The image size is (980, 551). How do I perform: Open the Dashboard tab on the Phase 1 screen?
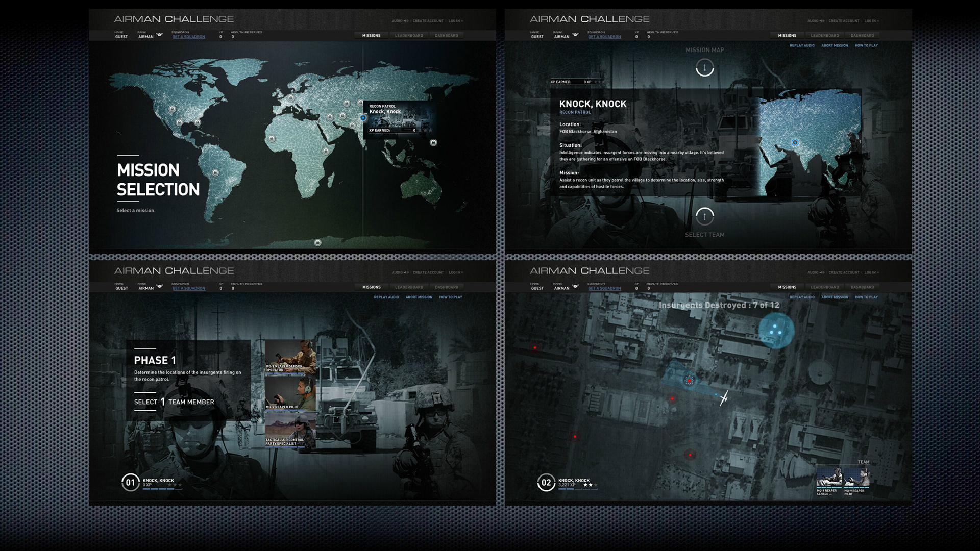[447, 287]
